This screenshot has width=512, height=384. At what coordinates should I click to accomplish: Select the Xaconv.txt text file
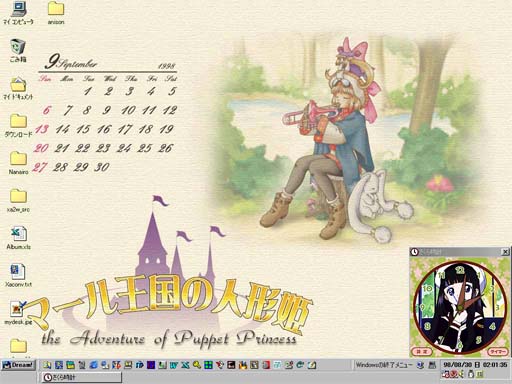click(x=18, y=276)
